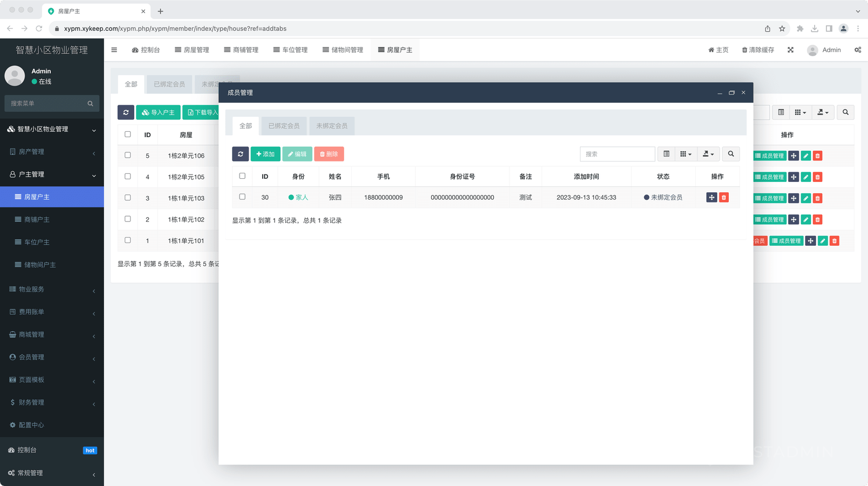Open the export dropdown in background table toolbar
This screenshot has height=486, width=868.
point(823,112)
